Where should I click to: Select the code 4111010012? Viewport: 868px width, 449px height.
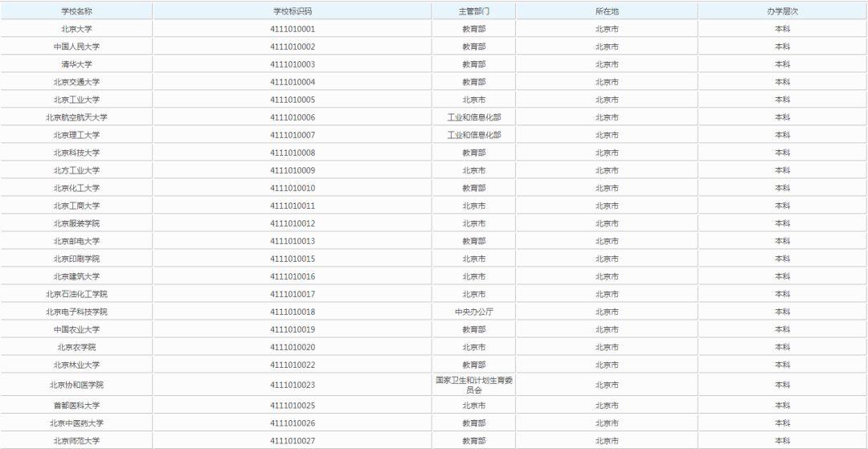293,223
